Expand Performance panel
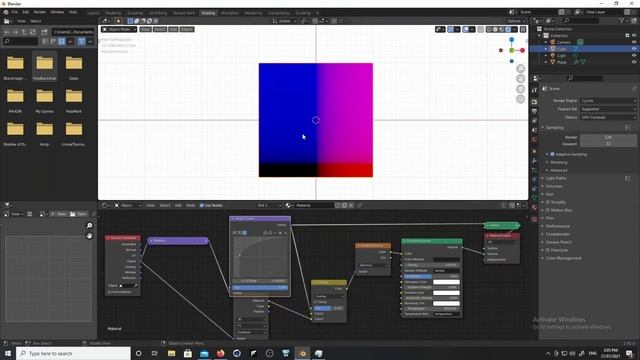The image size is (640, 360). tap(557, 226)
